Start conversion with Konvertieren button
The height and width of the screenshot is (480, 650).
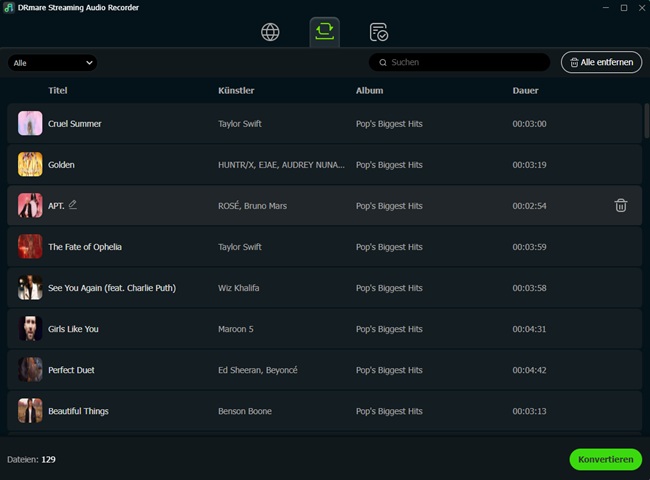pos(606,459)
